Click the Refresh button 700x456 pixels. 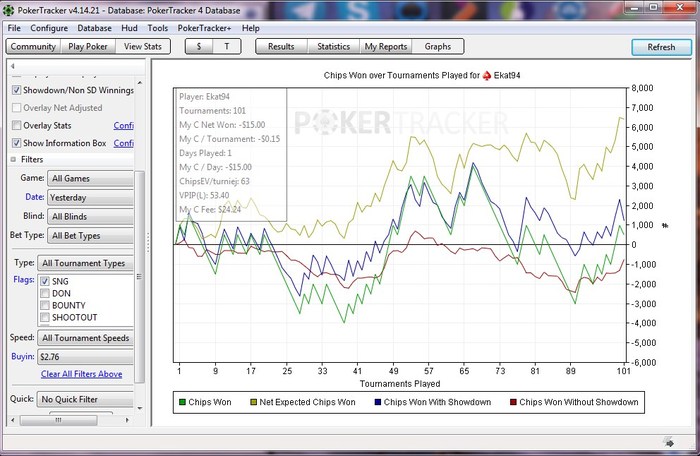[x=661, y=47]
